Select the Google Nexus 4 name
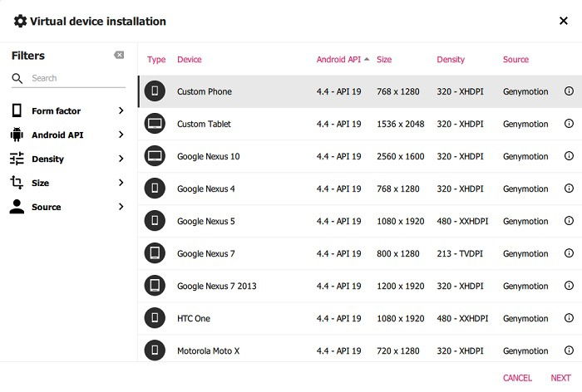 pyautogui.click(x=206, y=189)
